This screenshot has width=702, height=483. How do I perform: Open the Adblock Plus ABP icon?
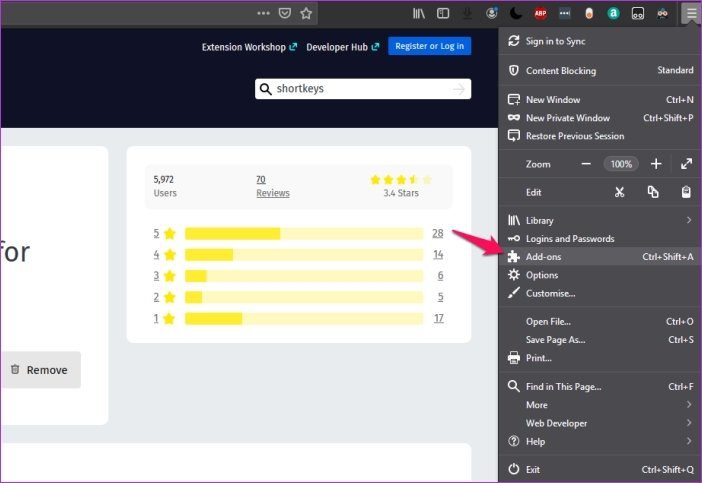click(540, 13)
